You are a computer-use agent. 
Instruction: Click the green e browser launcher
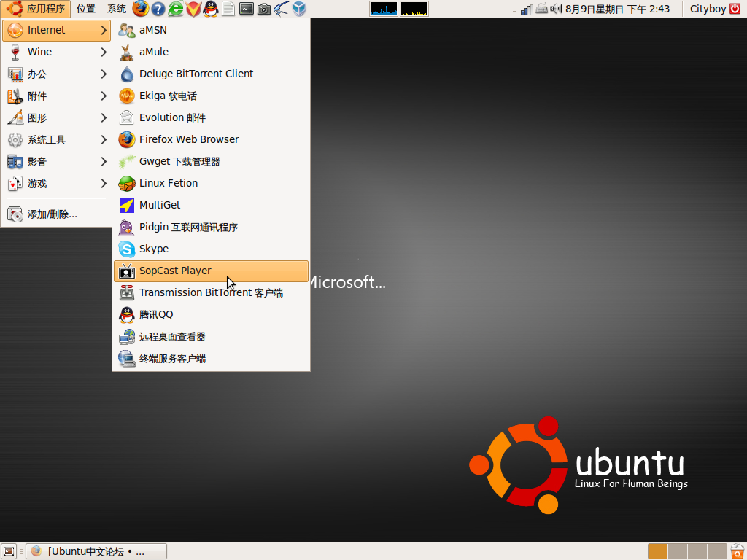[x=176, y=9]
